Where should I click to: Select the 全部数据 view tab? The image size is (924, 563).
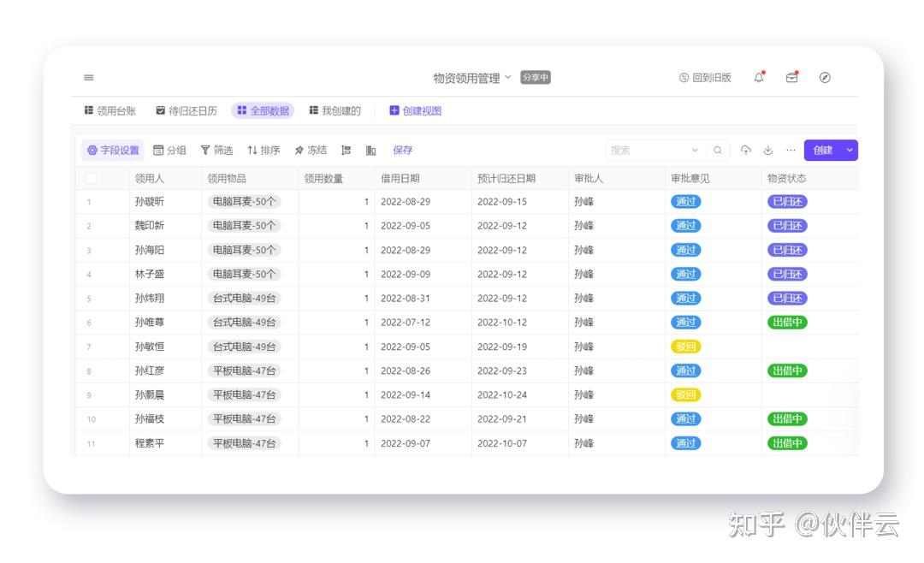pos(263,111)
